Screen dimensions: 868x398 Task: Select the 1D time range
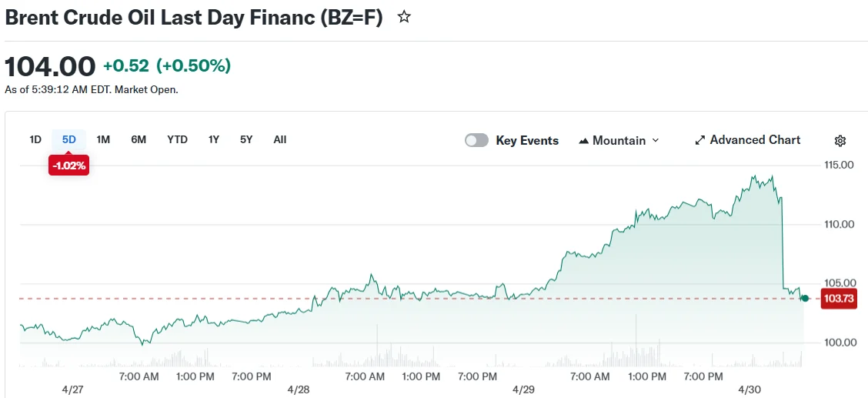pos(35,139)
